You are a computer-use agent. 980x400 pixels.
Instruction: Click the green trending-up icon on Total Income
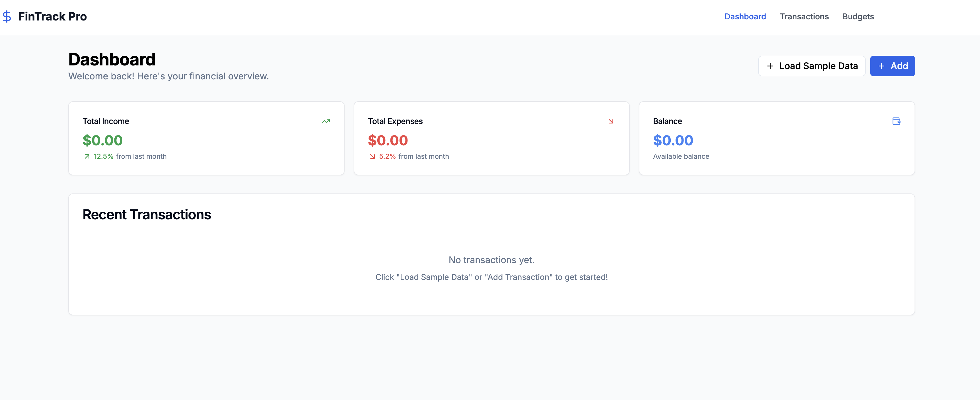click(326, 121)
